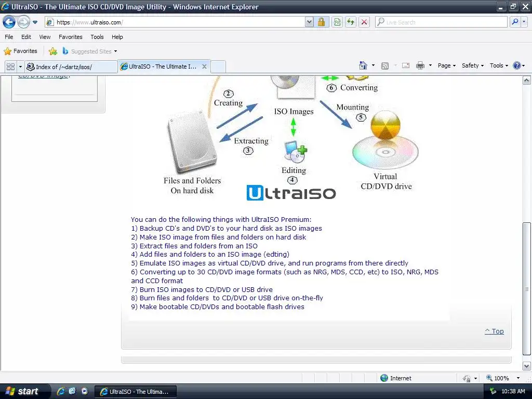Click text '3) Extract files and folders from an ISO'
Image resolution: width=532 pixels, height=399 pixels.
[194, 246]
